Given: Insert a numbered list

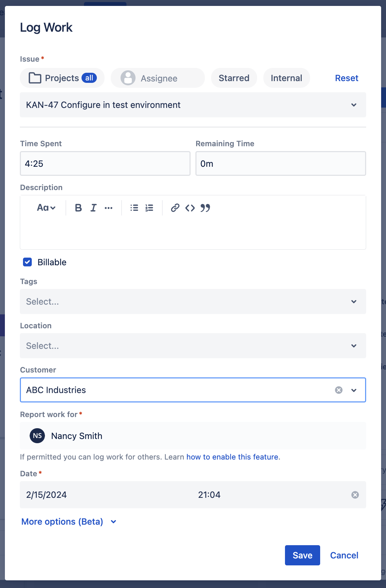Looking at the screenshot, I should pos(149,208).
